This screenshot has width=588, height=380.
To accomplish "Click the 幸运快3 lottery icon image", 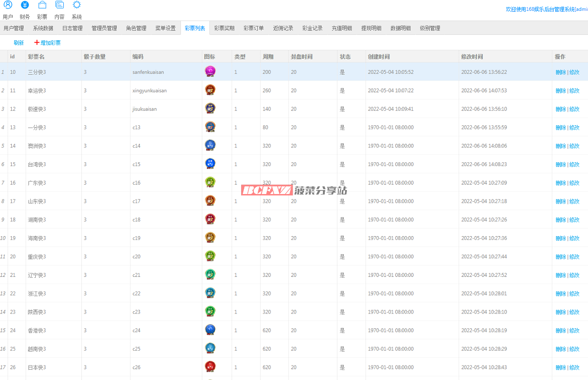I will tap(210, 90).
